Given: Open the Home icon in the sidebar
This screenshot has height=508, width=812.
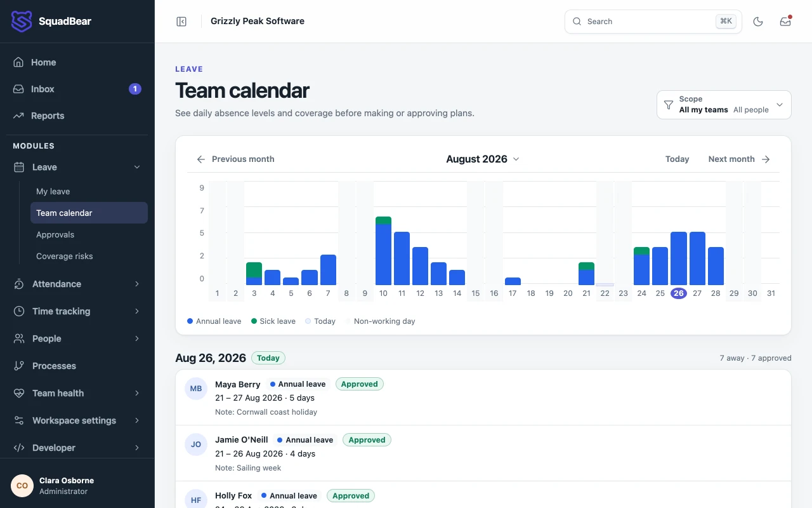Looking at the screenshot, I should (19, 62).
